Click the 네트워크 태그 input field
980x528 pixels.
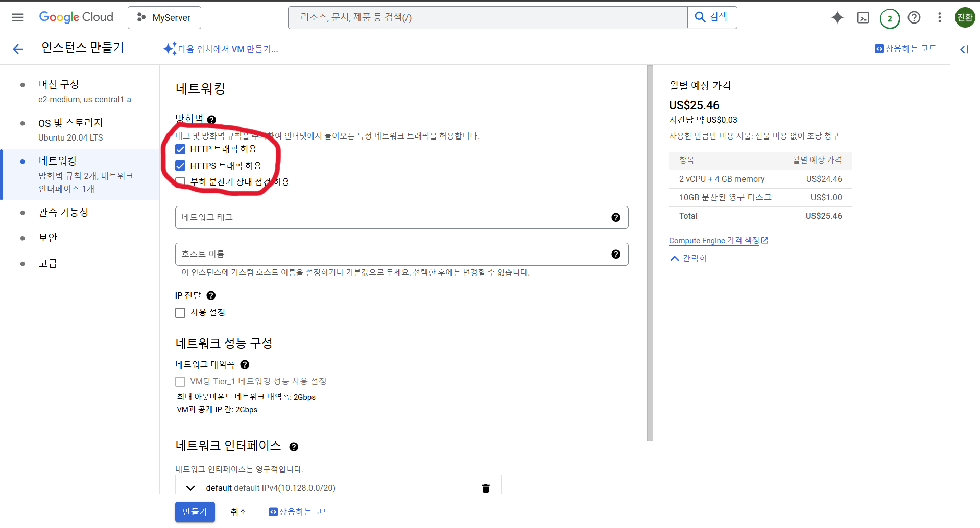(x=391, y=218)
